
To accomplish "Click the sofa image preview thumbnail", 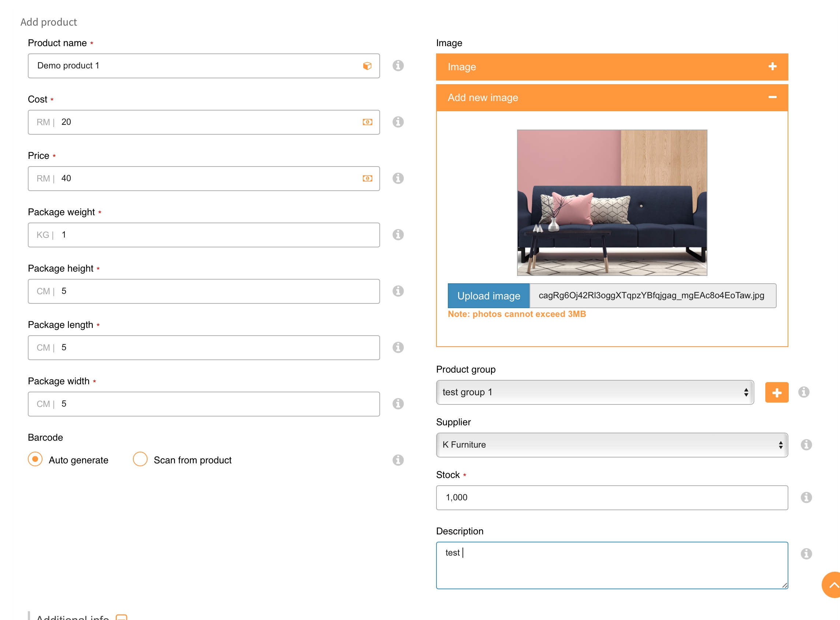I will [x=611, y=203].
